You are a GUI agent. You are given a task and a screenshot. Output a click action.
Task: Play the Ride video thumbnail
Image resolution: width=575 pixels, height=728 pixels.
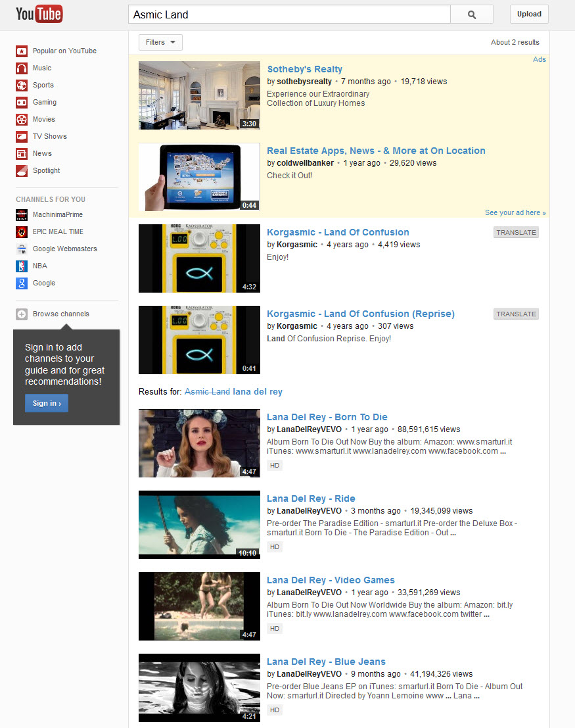pyautogui.click(x=200, y=525)
